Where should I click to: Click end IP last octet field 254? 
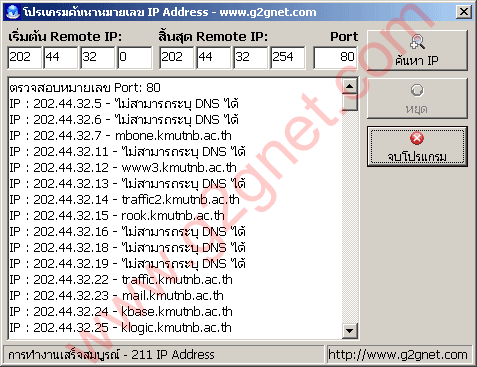click(x=287, y=57)
